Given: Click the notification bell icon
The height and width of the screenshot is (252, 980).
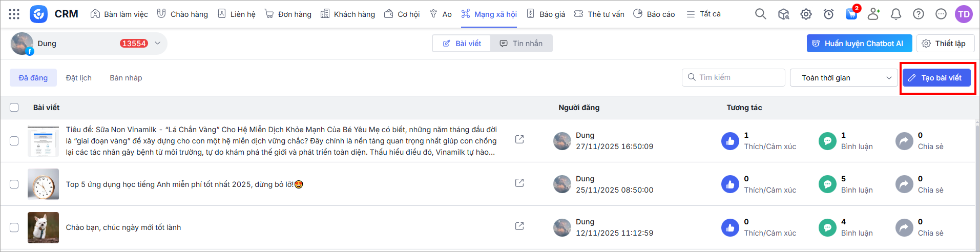Looking at the screenshot, I should click(x=896, y=14).
